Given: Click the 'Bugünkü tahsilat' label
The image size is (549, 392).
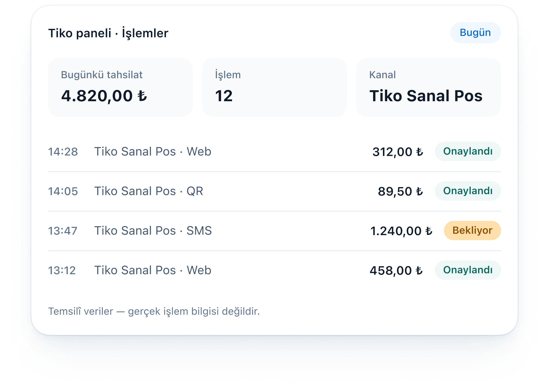Looking at the screenshot, I should (x=102, y=75).
